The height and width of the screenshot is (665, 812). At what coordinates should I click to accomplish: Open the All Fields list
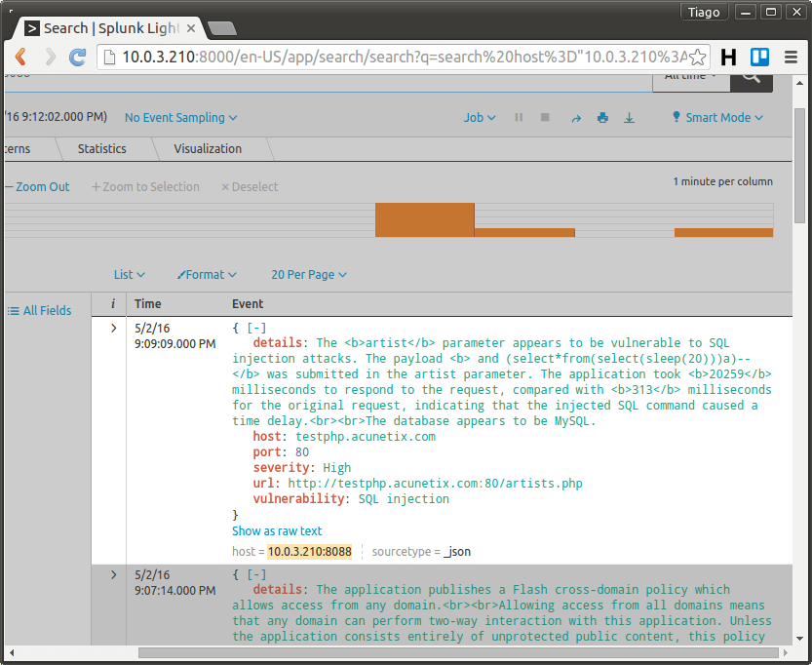[40, 310]
